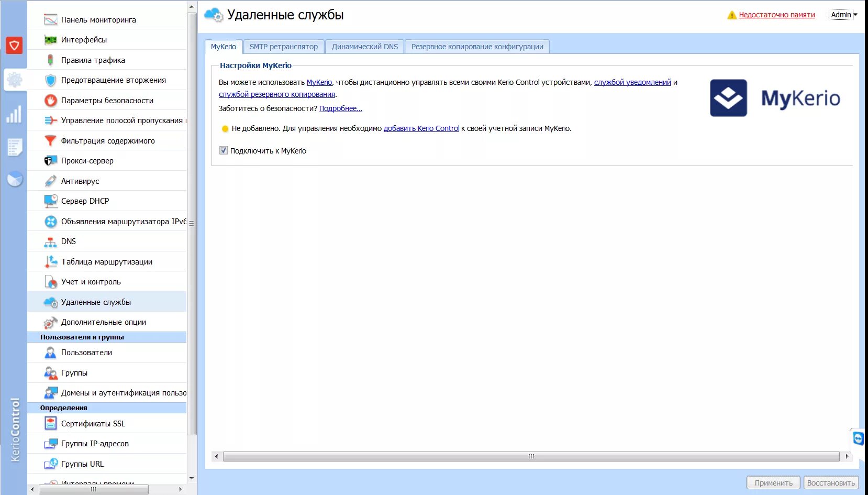Click the sidebar vertical scrollbar down arrow
Viewport: 868px width, 495px height.
click(x=192, y=478)
